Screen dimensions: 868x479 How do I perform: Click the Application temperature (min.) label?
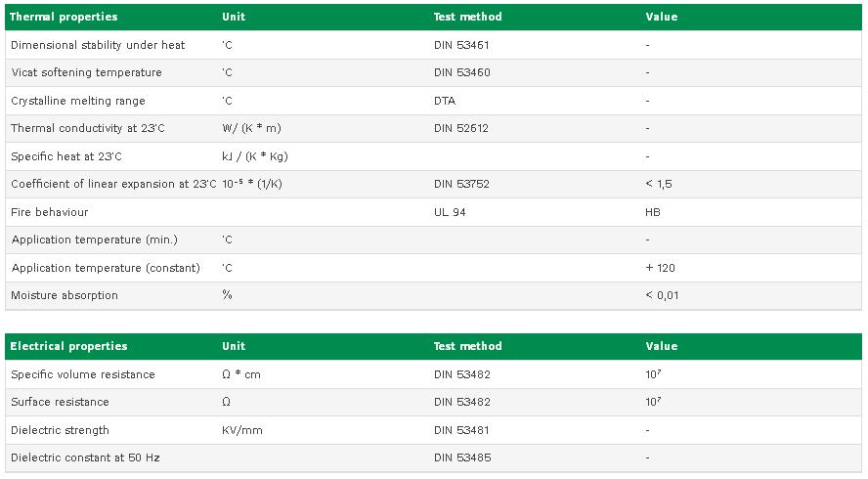coord(94,239)
